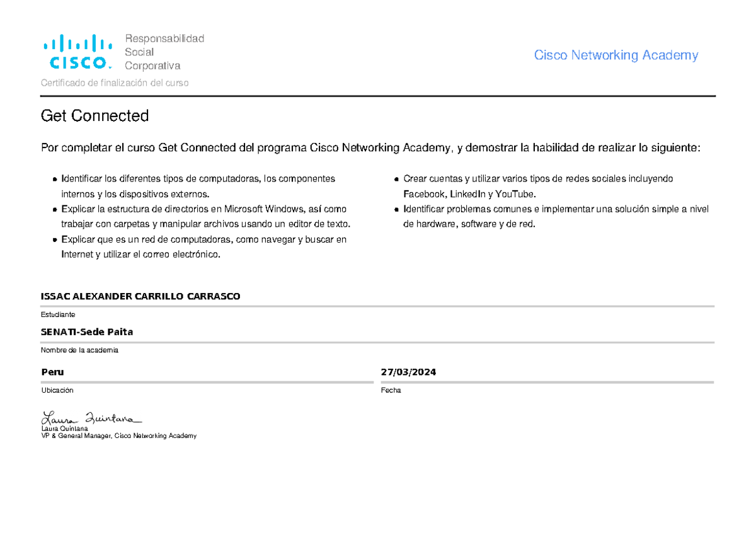The image size is (756, 535).
Task: Click the Fecha label
Action: (391, 390)
